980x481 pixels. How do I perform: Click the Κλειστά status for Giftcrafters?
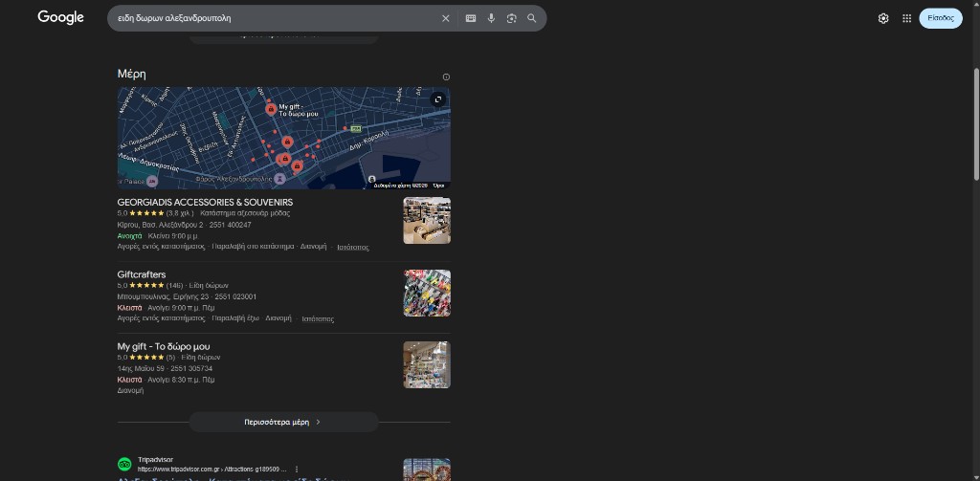129,308
